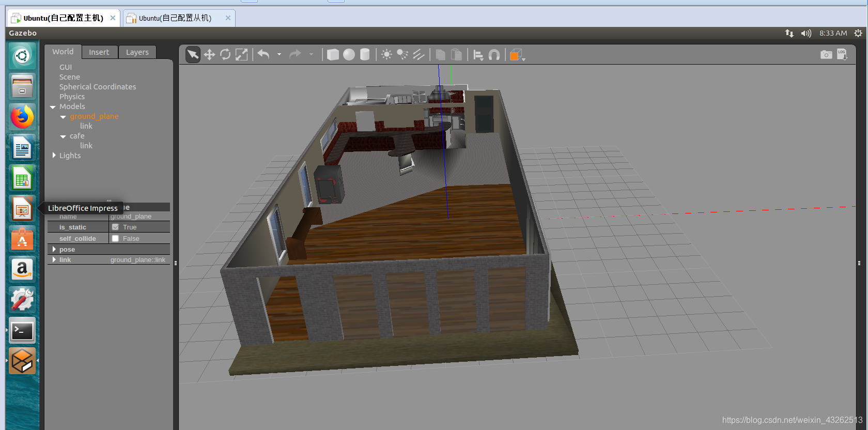Expand the pose property

click(54, 249)
